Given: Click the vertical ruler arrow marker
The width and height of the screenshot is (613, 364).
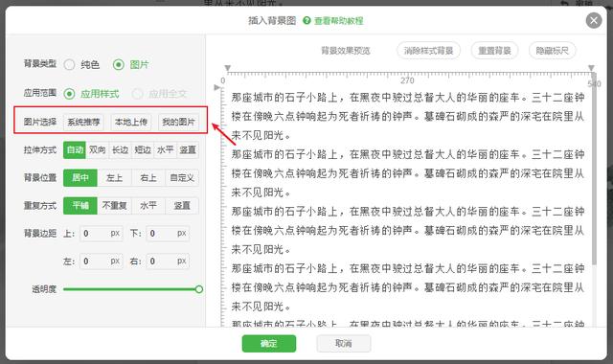Looking at the screenshot, I should 217,87.
